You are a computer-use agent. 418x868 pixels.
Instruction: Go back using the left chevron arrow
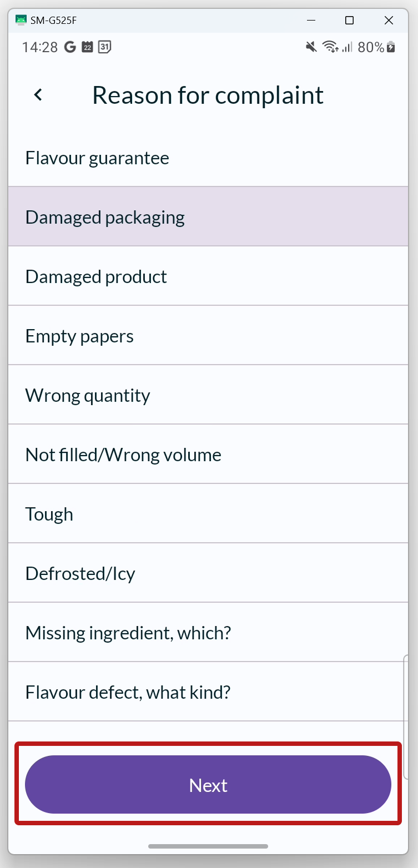(38, 95)
